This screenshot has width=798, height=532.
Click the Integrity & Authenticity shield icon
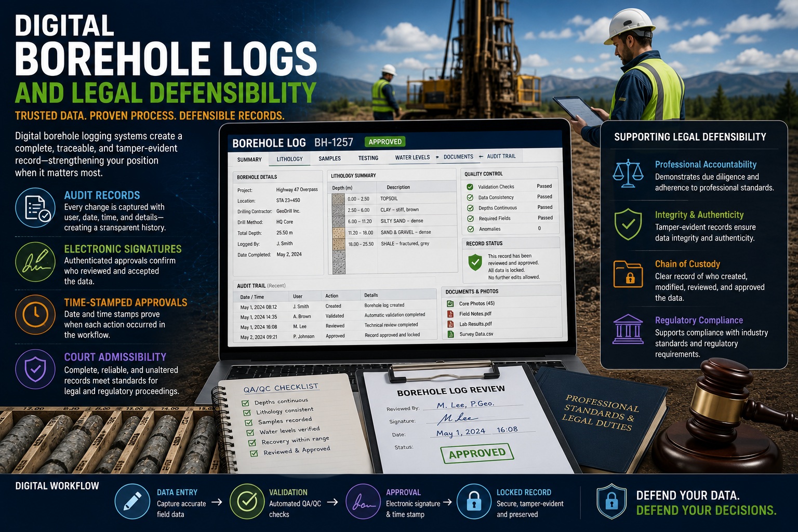(x=628, y=224)
